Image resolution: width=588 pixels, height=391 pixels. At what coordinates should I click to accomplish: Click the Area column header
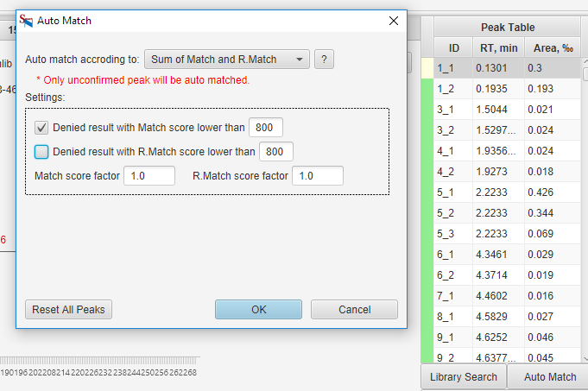pyautogui.click(x=552, y=47)
